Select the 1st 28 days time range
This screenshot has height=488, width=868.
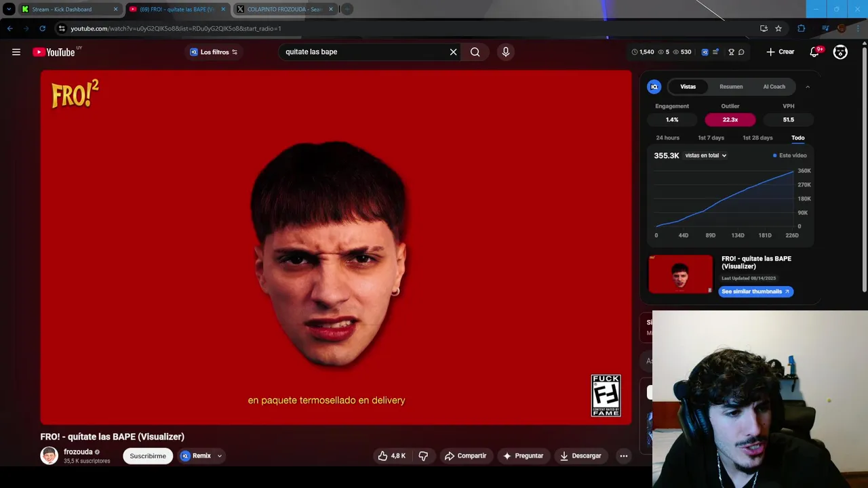tap(757, 138)
